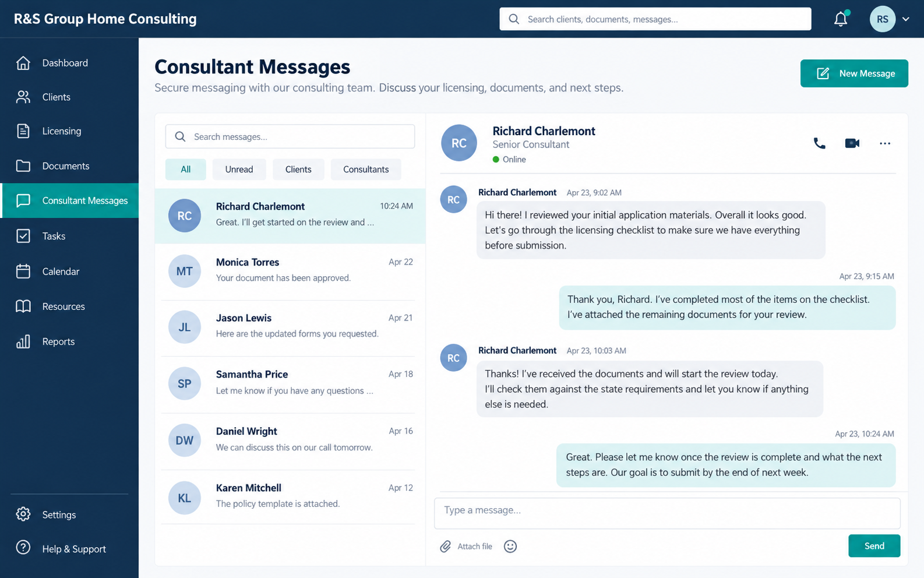Screen dimensions: 924x578
Task: Open Daniel Wright conversation
Action: pyautogui.click(x=290, y=441)
